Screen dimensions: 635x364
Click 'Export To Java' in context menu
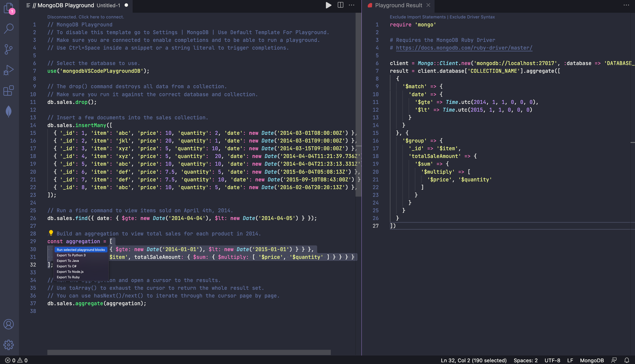pyautogui.click(x=68, y=261)
